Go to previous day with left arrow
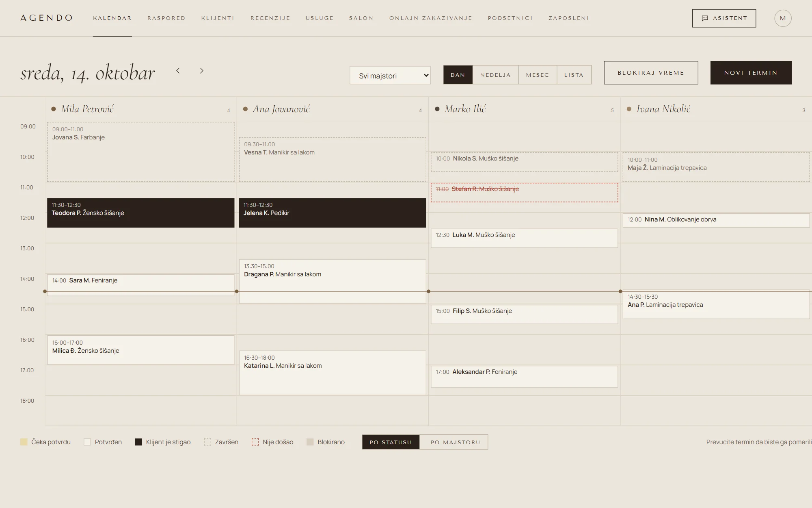 click(x=178, y=71)
